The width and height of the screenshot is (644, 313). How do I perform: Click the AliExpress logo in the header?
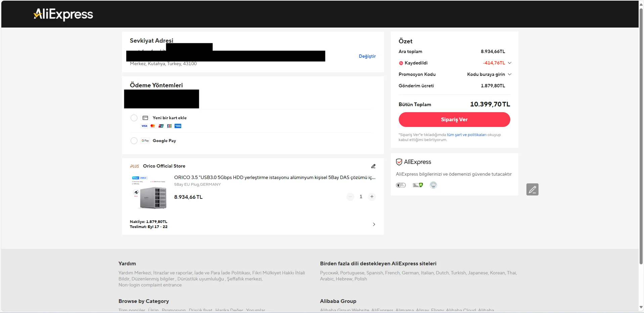pos(63,14)
